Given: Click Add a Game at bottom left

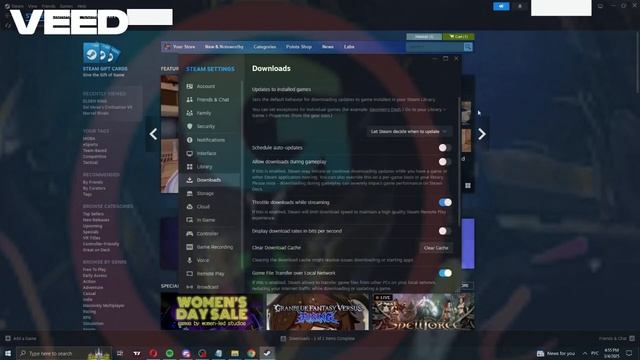Looking at the screenshot, I should [21, 338].
